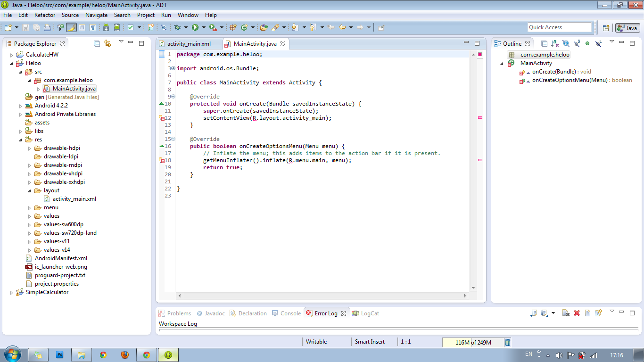Click the Debug bug icon
This screenshot has height=362, width=644.
click(x=177, y=27)
